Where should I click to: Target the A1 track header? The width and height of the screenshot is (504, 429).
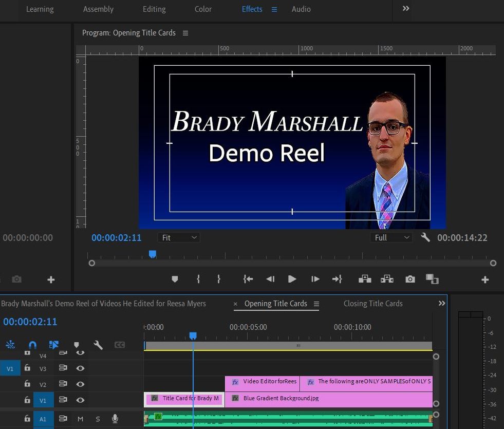[43, 419]
